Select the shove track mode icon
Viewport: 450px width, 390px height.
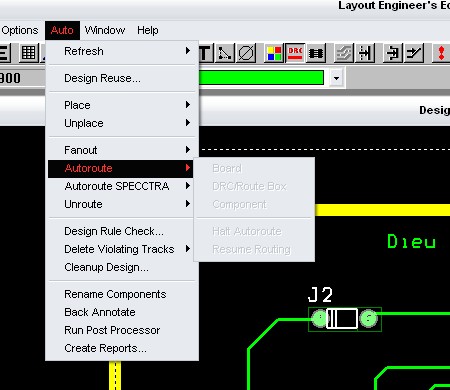coord(344,53)
